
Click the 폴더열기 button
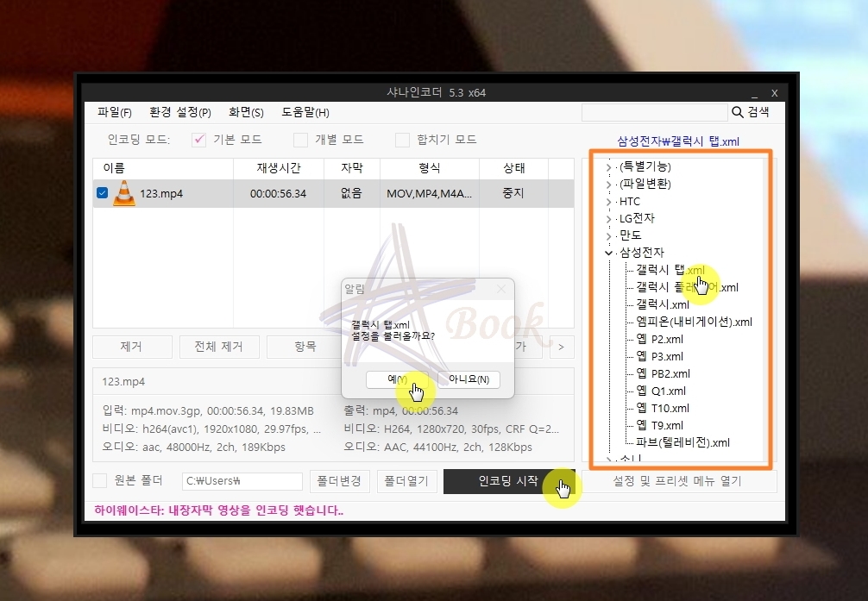[407, 481]
